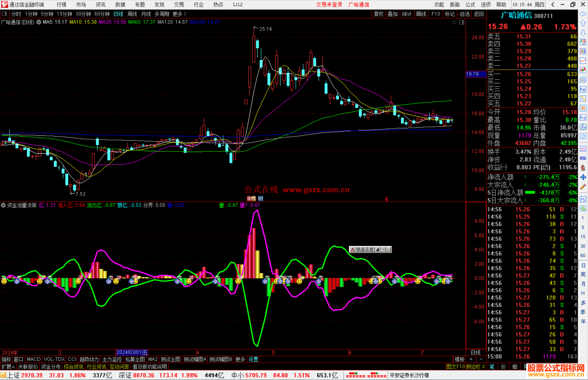Screen dimensions: 588x380
Task: Select the 60分钟 period tab
Action: click(x=102, y=14)
